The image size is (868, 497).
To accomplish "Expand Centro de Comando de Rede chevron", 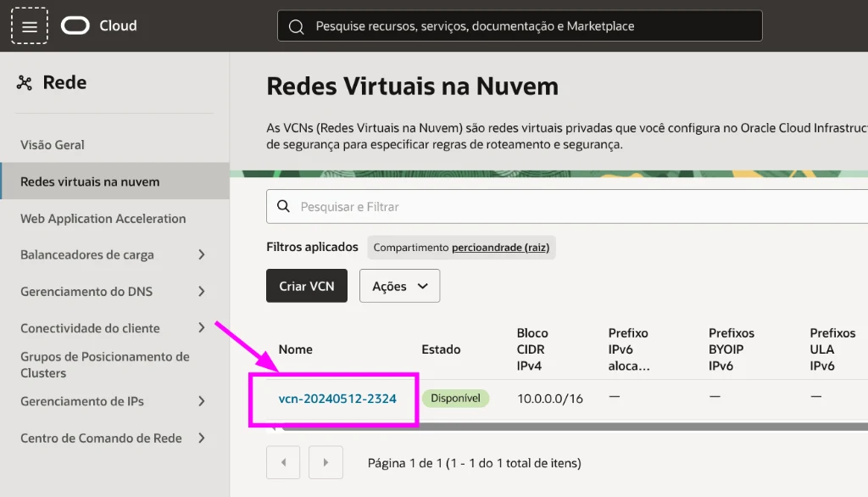I will pos(202,438).
